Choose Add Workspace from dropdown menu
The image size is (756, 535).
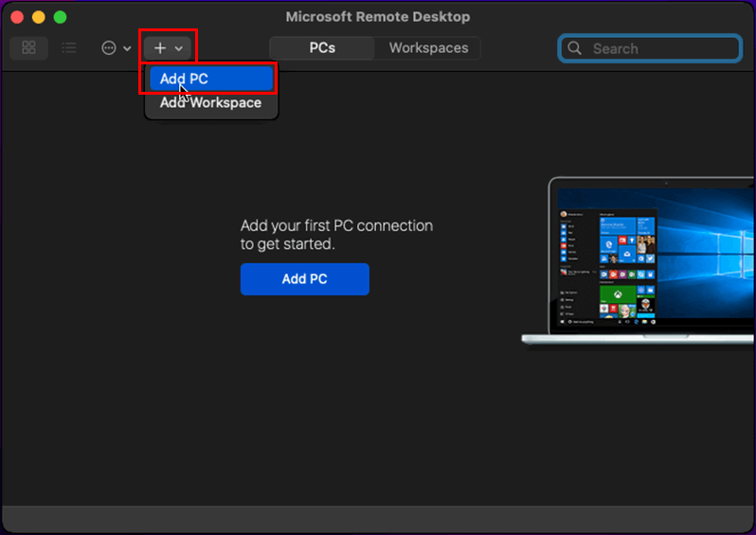tap(211, 102)
